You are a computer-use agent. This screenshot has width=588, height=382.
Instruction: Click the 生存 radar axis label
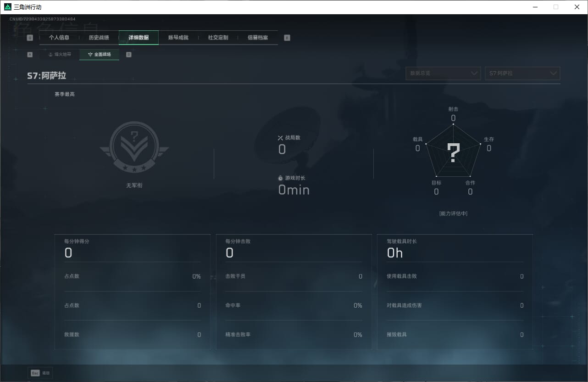coord(489,139)
